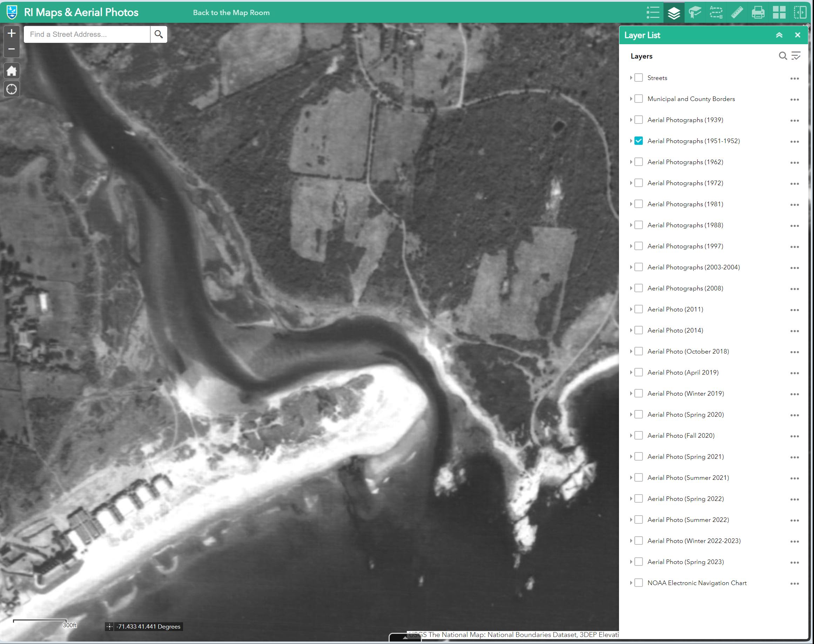Open the Print widget

point(758,12)
